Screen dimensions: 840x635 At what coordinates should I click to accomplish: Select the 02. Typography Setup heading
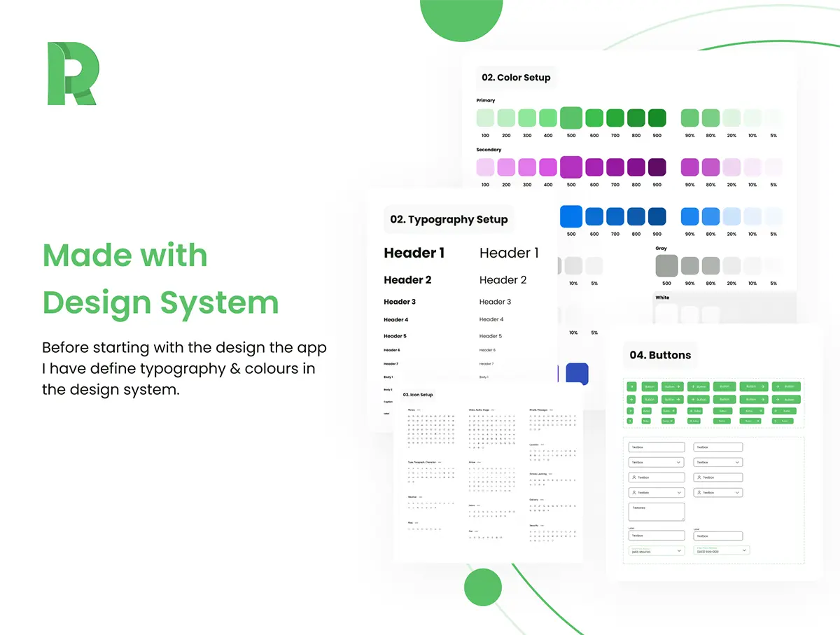click(x=449, y=219)
